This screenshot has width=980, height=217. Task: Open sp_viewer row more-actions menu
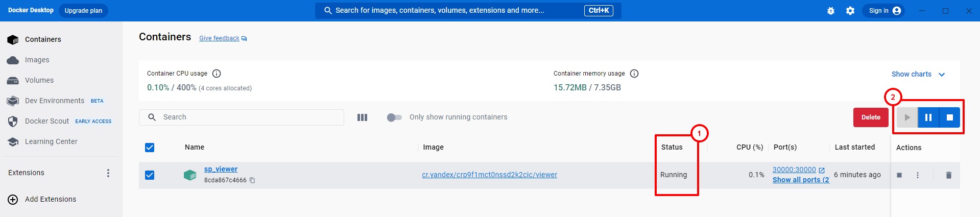coord(918,175)
